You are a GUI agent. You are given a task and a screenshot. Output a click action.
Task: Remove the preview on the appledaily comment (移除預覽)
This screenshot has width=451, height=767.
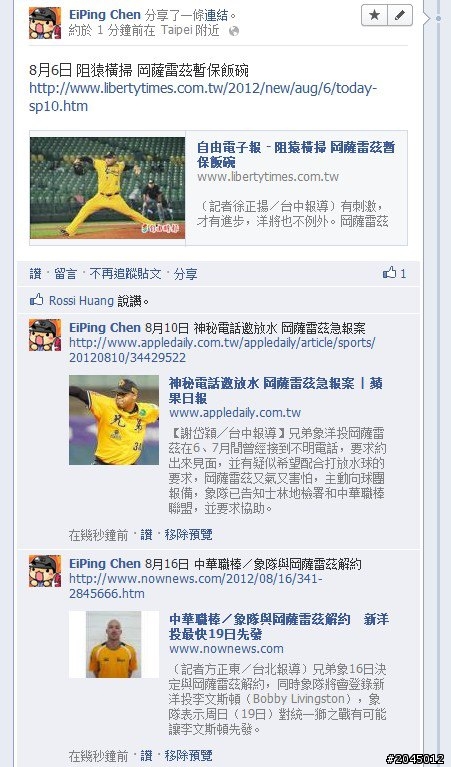pyautogui.click(x=188, y=535)
